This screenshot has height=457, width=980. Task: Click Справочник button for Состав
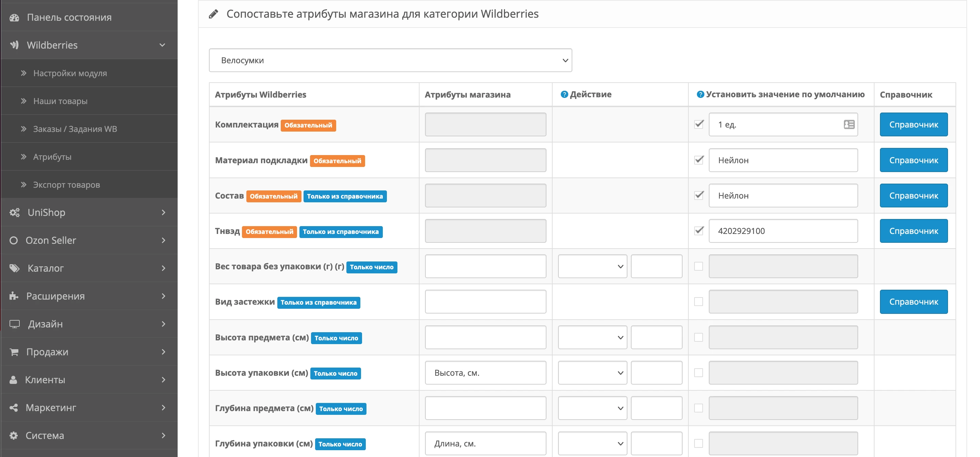click(x=913, y=196)
